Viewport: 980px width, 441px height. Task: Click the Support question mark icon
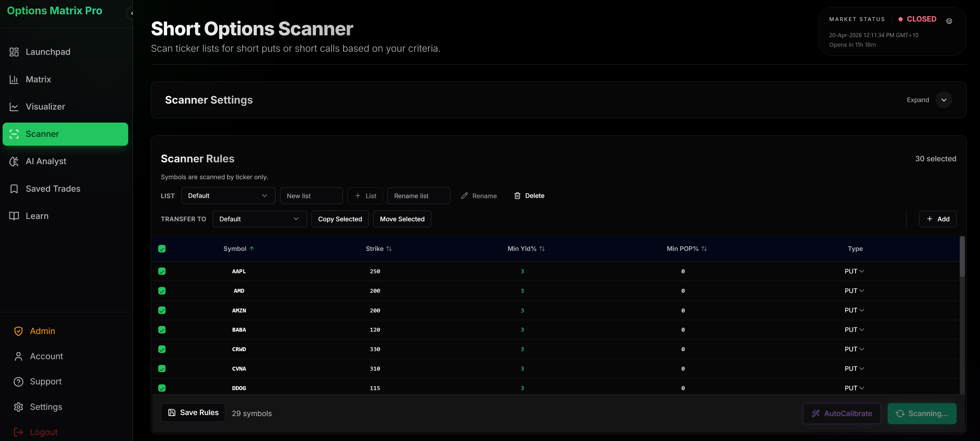18,382
